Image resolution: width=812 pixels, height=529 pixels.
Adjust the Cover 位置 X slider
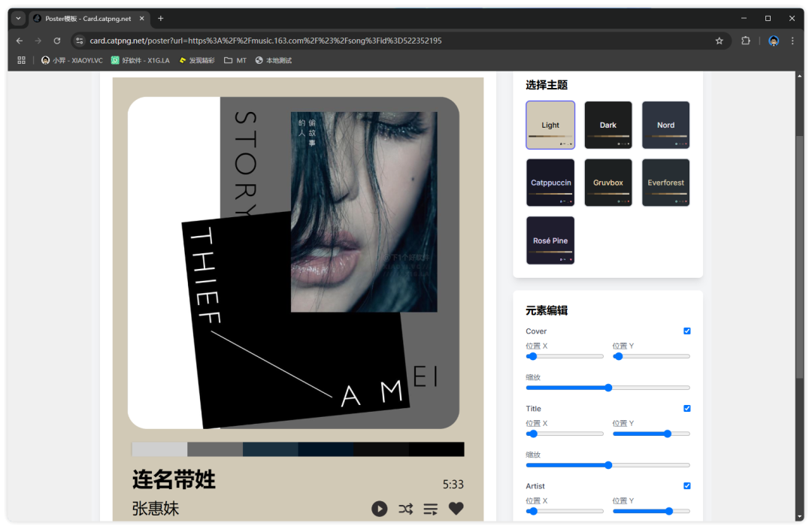click(565, 356)
